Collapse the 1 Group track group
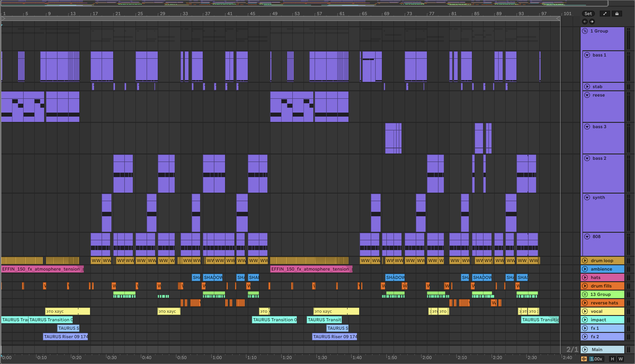Image resolution: width=635 pixels, height=364 pixels. [x=585, y=31]
